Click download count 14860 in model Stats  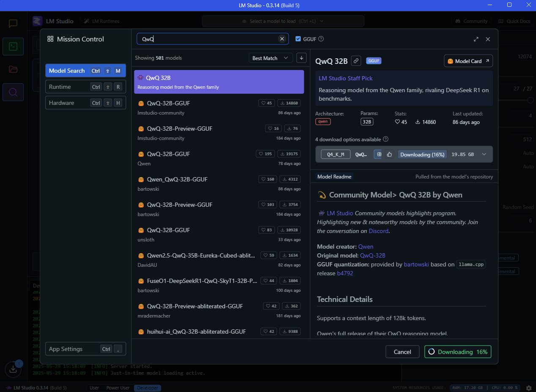pos(426,122)
